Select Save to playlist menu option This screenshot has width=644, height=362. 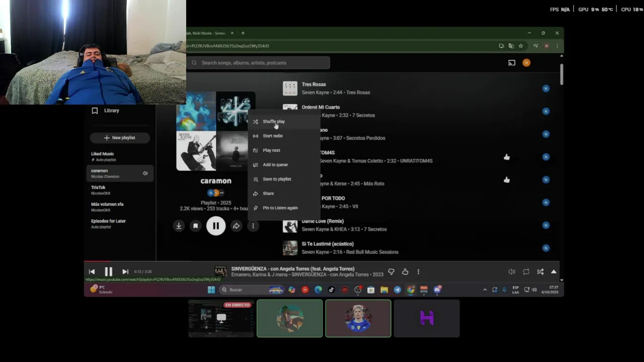click(x=284, y=179)
